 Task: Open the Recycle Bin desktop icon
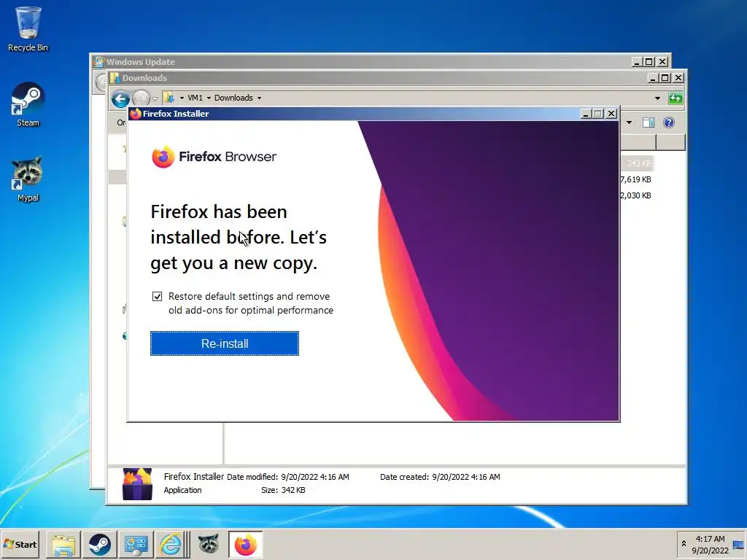point(28,29)
